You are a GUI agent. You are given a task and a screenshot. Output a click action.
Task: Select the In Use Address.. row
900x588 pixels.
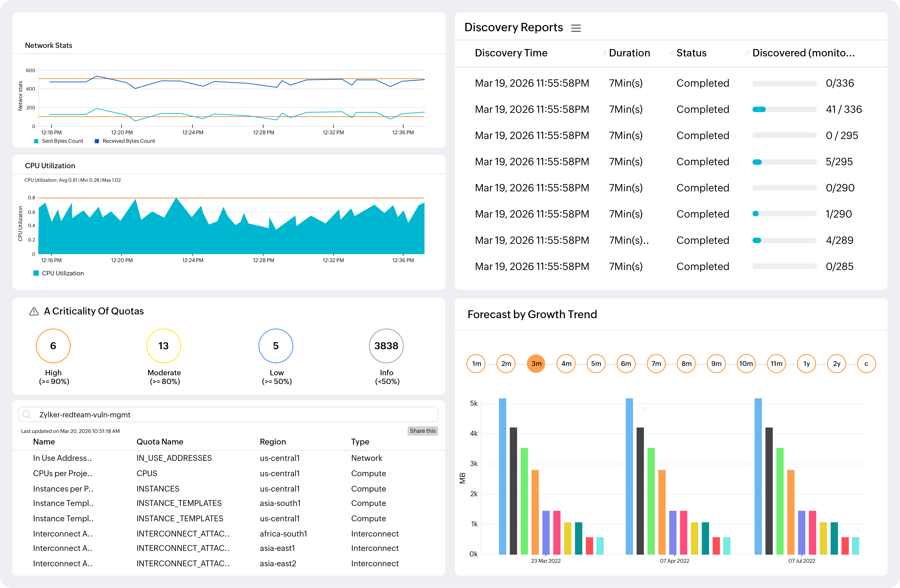click(x=228, y=458)
